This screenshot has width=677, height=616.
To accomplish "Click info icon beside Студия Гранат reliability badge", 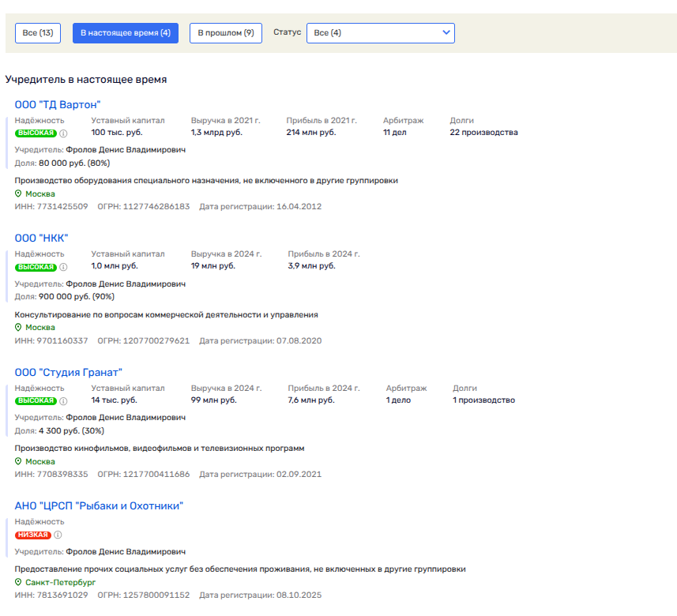I will (x=63, y=400).
